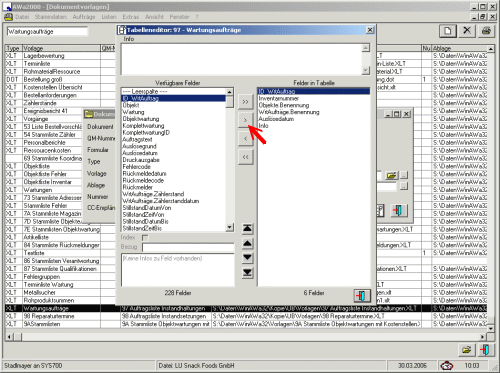Image resolution: width=500 pixels, height=373 pixels.
Task: Select the 'Terminliste' row in main table
Action: pos(60,64)
